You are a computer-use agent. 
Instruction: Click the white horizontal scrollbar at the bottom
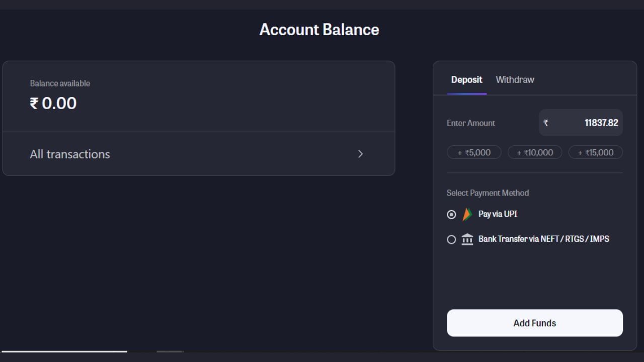[x=64, y=351]
